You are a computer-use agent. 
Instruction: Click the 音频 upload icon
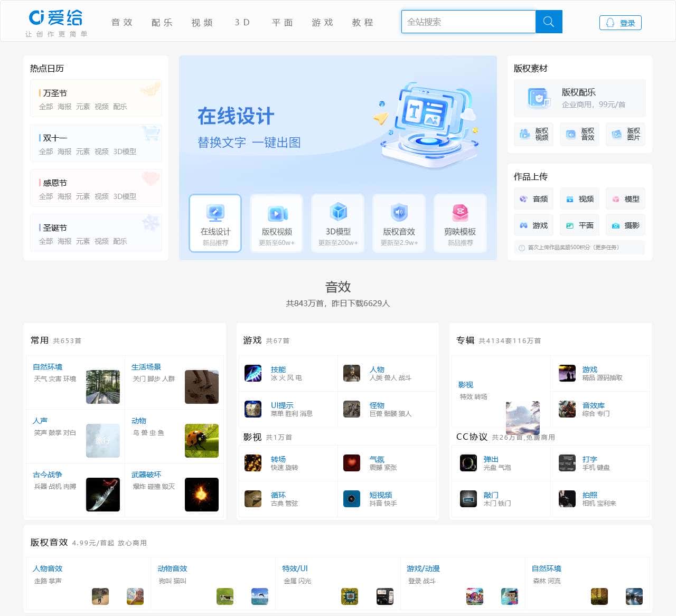point(523,199)
